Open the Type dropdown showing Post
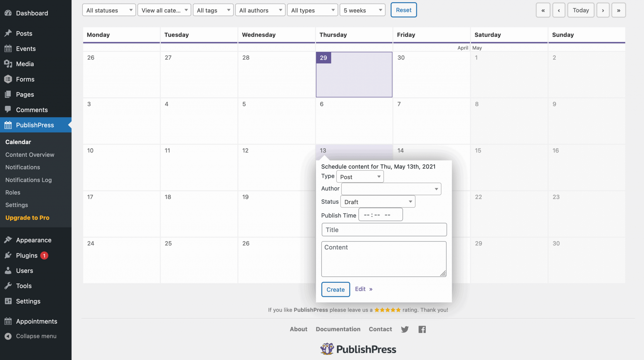 [x=360, y=176]
